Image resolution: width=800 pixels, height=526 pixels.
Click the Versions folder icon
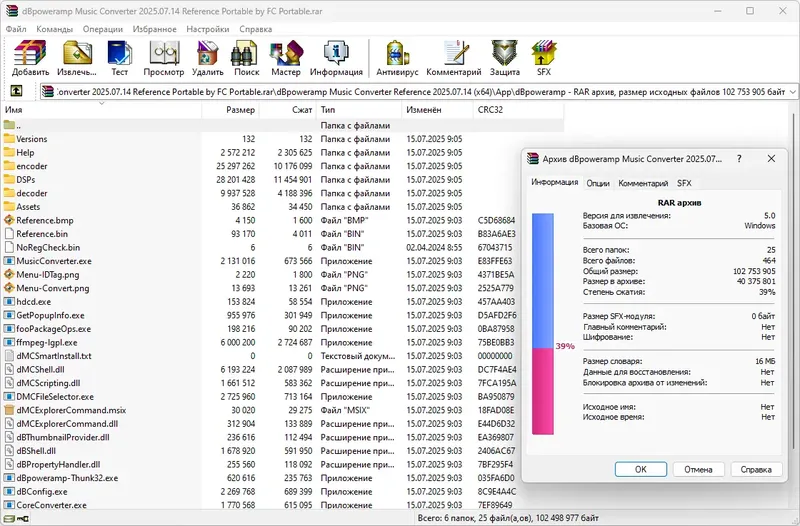click(x=9, y=139)
